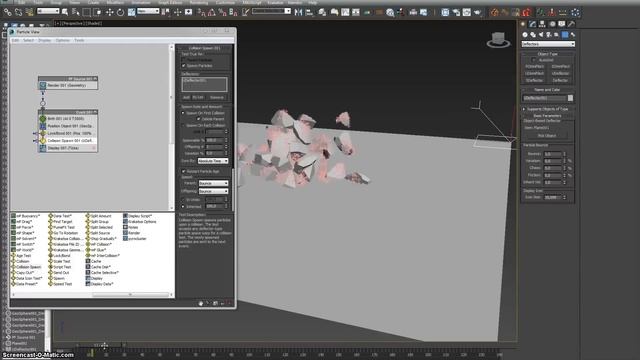Select the Lights category icon
Screen dimensions: 640x360
(x=541, y=35)
